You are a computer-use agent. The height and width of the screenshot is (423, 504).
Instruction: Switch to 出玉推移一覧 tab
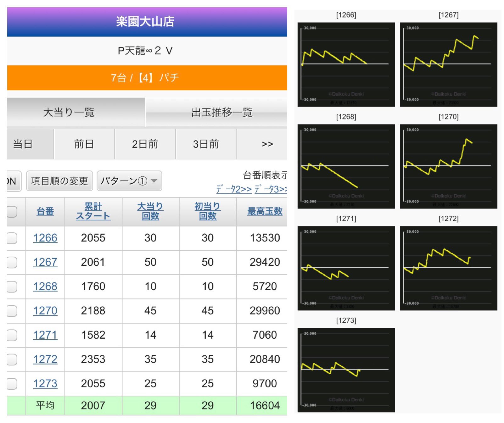216,112
